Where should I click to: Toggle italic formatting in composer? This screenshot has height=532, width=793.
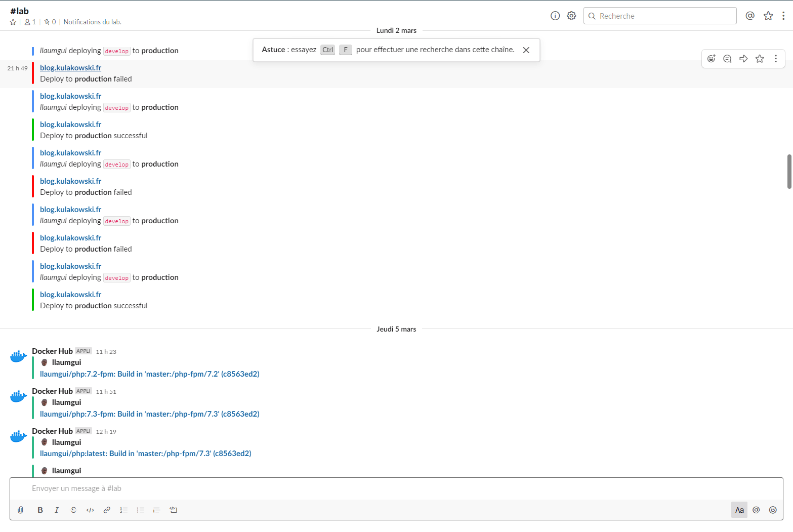(57, 510)
